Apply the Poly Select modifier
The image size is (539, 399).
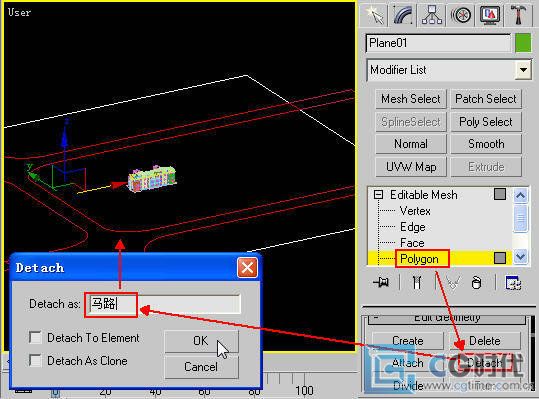coord(486,122)
